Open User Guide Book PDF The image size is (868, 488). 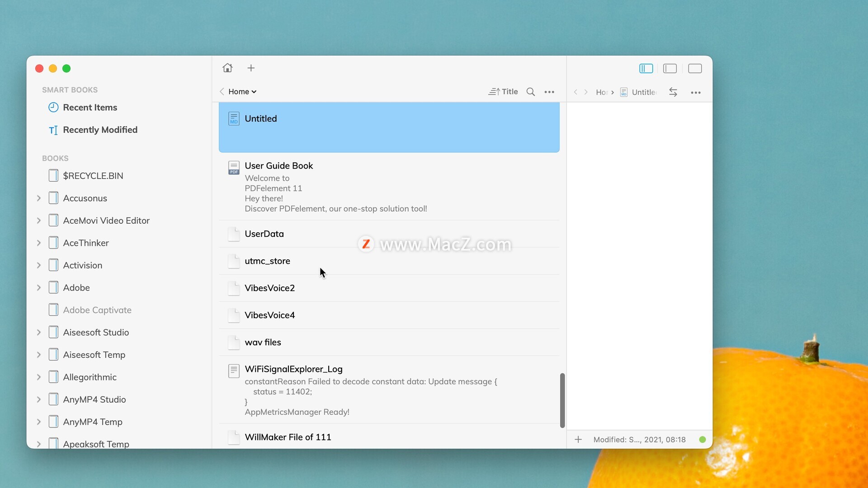coord(389,187)
